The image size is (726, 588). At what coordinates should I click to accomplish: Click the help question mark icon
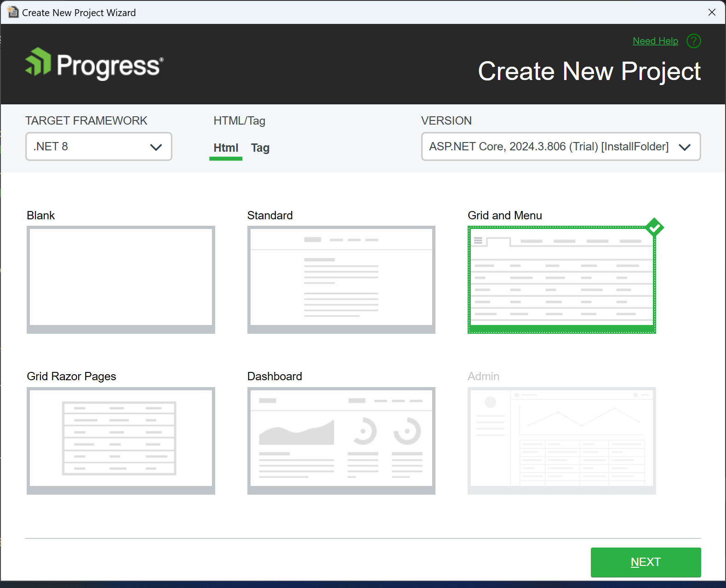pos(693,41)
